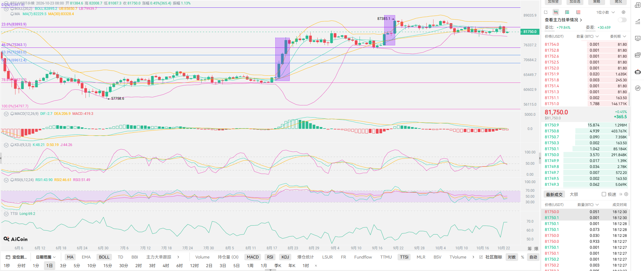
Task: Open latest trades settings hexagon icon
Action: coord(626,194)
